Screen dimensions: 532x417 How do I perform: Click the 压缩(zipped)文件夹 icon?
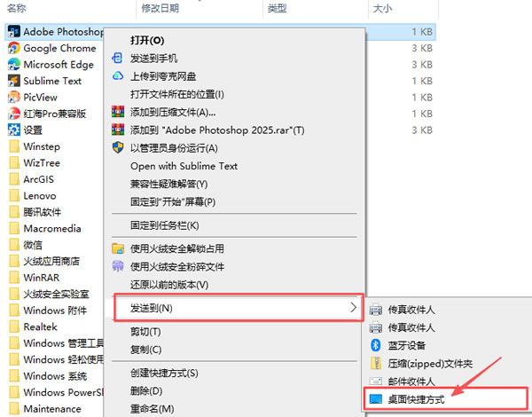click(375, 364)
